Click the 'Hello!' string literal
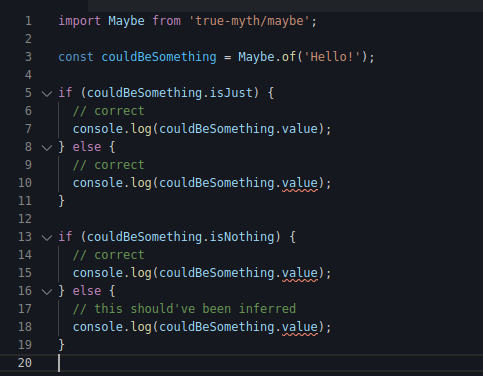Screen dimensions: 483x376 click(332, 57)
